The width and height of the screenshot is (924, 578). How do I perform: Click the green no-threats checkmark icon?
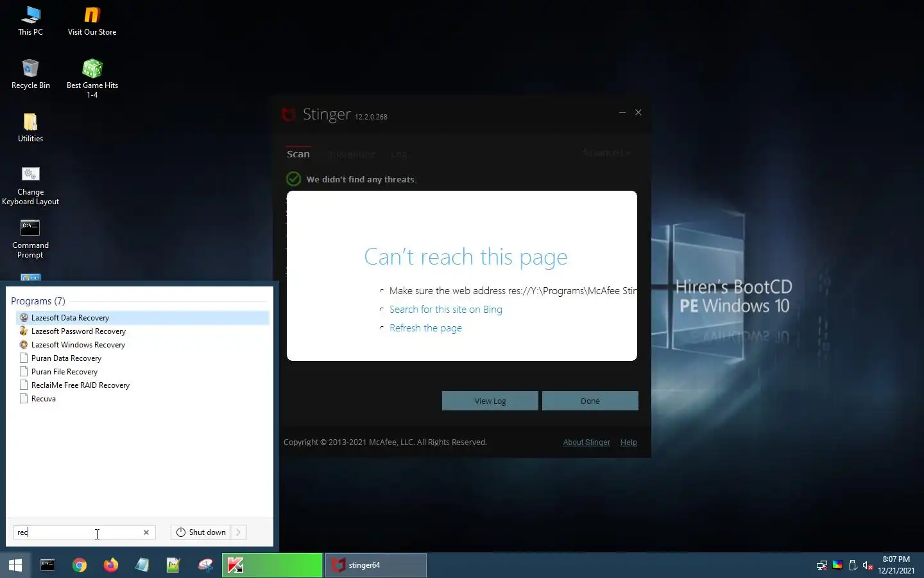[x=293, y=179]
